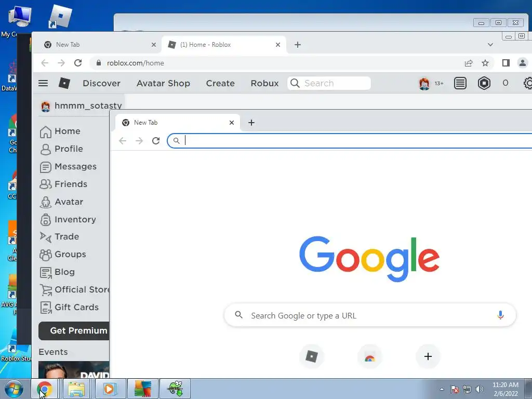Viewport: 532px width, 399px height.
Task: Click the Roblox search field
Action: pyautogui.click(x=329, y=83)
